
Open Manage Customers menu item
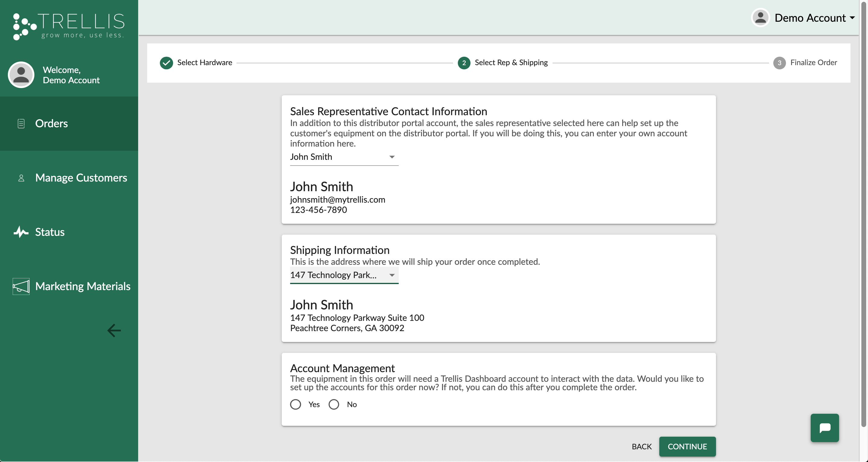[x=81, y=178]
